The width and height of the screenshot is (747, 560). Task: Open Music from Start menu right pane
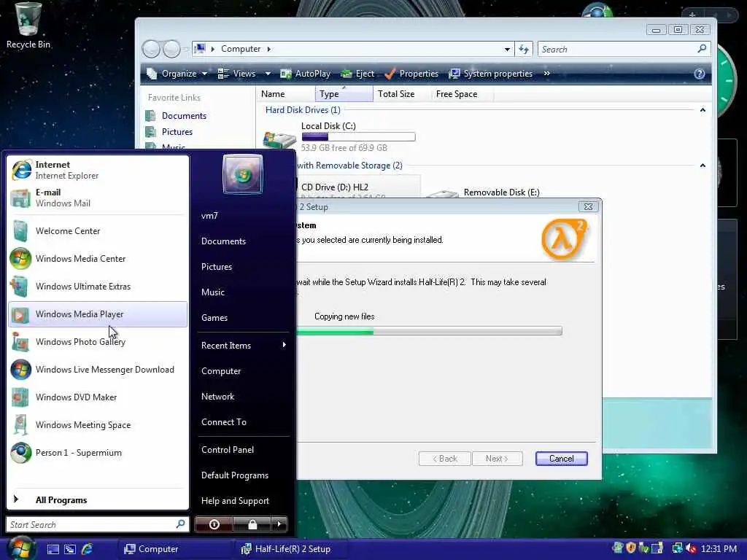point(243,292)
